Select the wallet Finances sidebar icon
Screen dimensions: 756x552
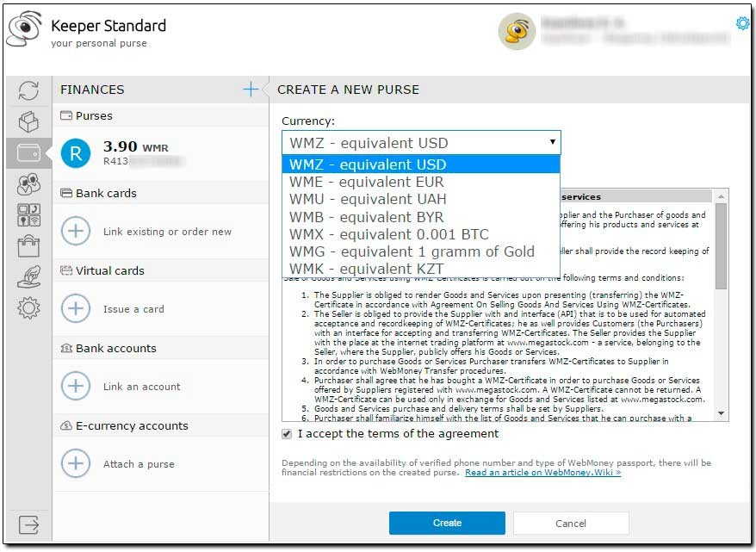tap(28, 153)
